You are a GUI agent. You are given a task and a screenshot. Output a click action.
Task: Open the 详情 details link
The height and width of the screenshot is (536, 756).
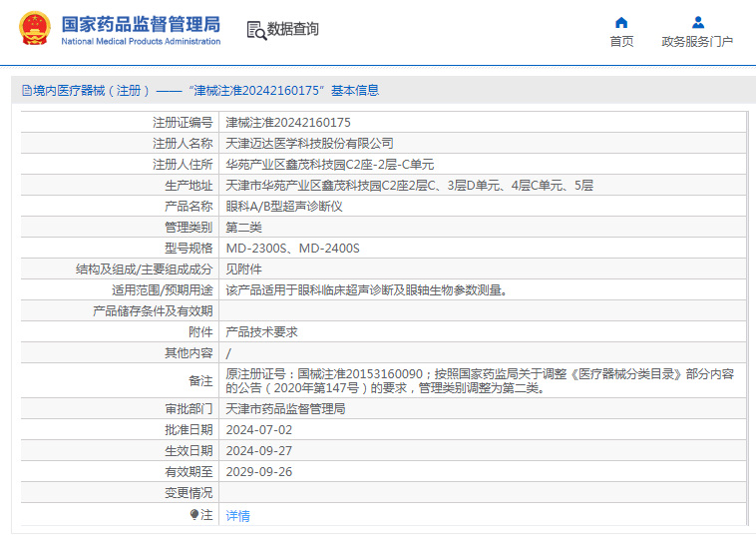(237, 516)
